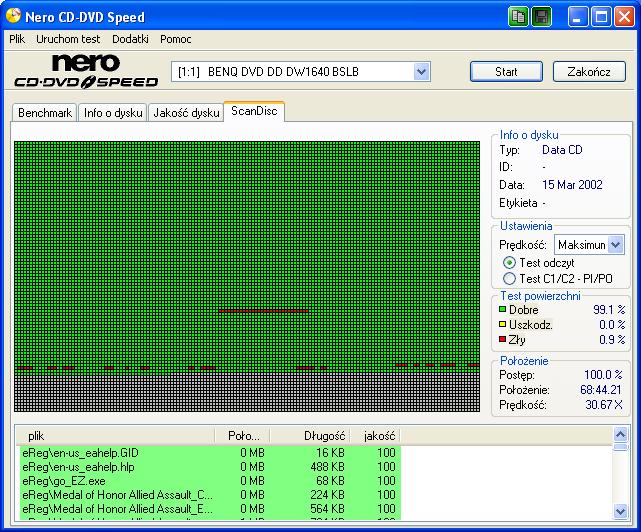Minimize the Nero CD-DVD Speed window

click(577, 17)
